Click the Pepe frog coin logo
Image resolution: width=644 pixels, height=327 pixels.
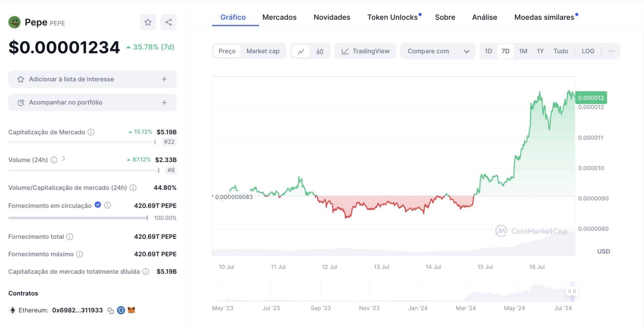[14, 22]
